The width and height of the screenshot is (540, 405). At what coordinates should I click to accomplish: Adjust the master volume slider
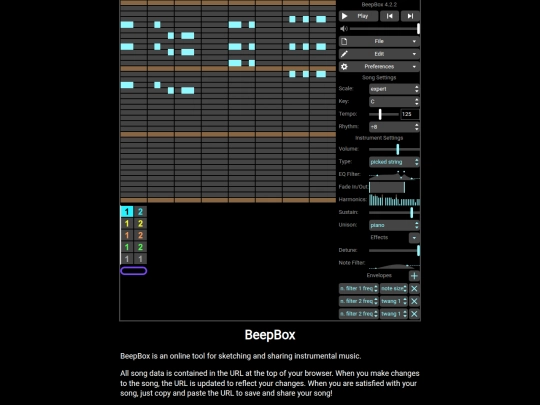[385, 29]
